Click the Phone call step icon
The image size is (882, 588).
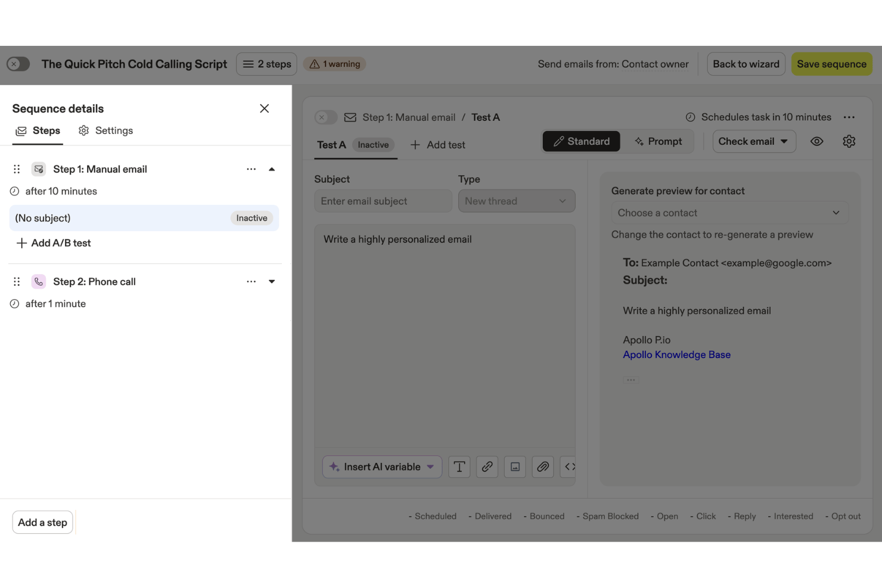pos(39,282)
